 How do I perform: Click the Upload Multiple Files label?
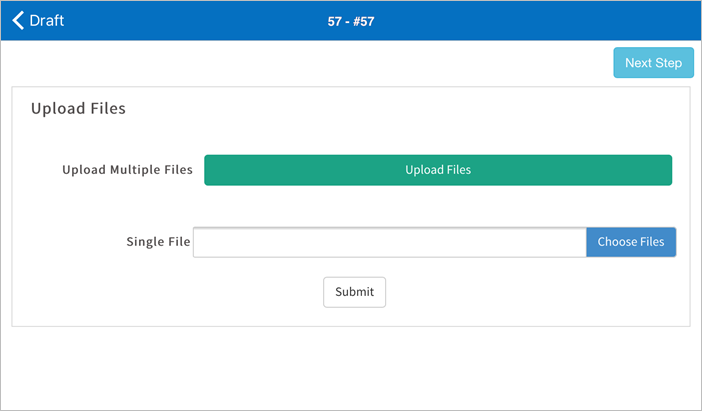click(127, 170)
